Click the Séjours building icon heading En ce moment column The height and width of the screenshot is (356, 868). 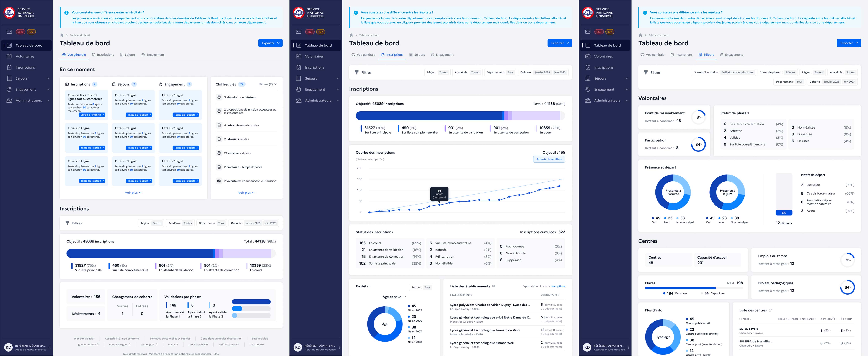[x=114, y=84]
